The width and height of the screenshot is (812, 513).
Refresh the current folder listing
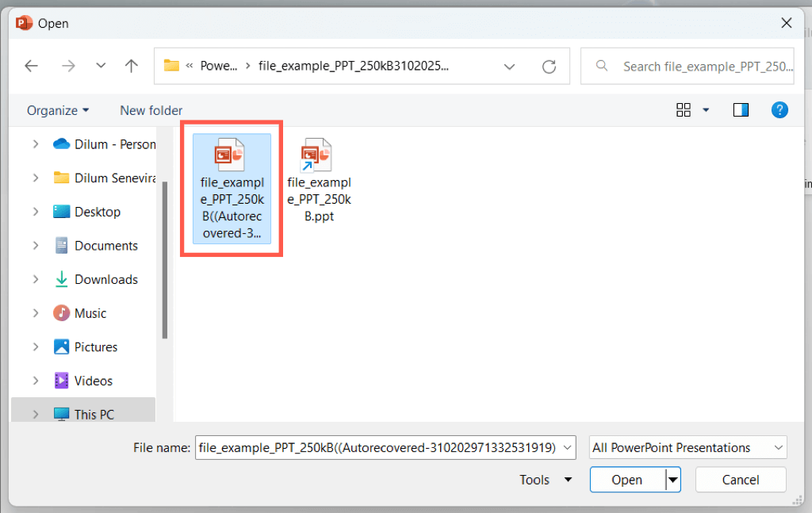549,67
